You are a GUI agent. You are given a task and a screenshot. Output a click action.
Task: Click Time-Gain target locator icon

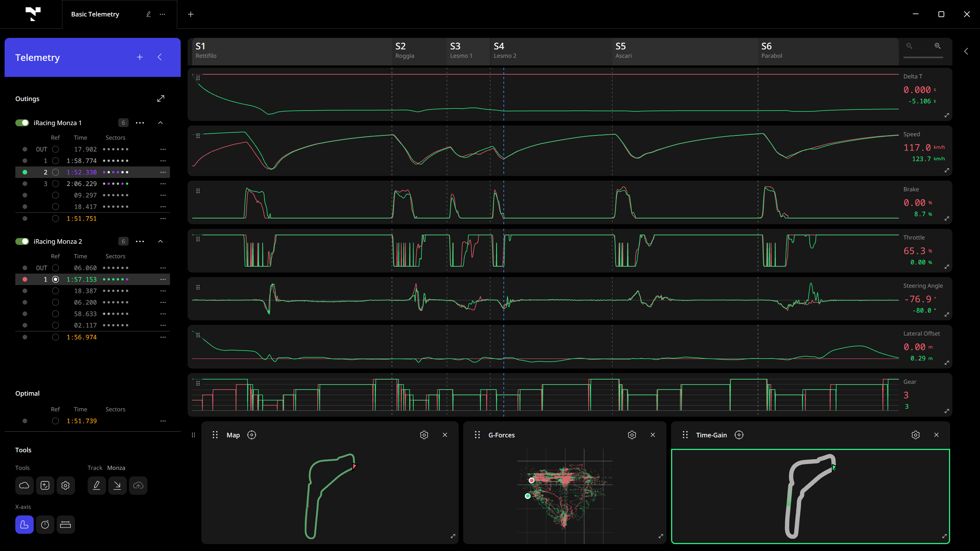[739, 435]
